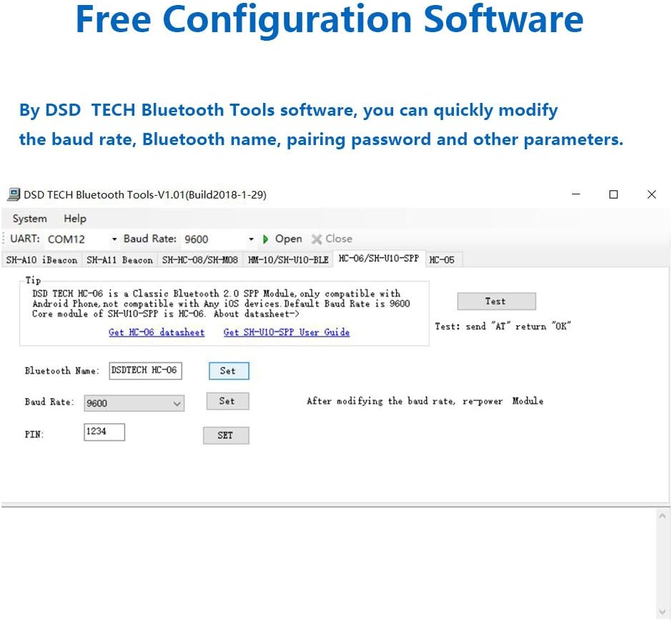The height and width of the screenshot is (621, 672).
Task: Click the green Open port button
Action: pyautogui.click(x=282, y=239)
